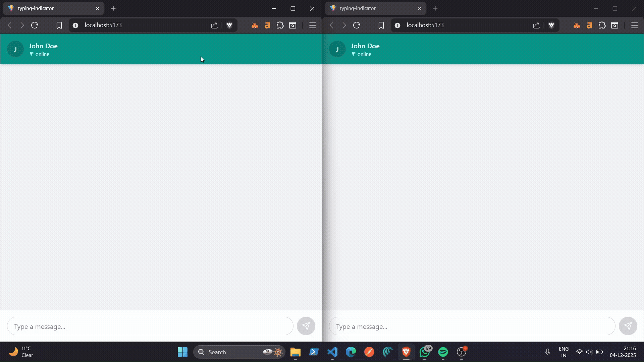The width and height of the screenshot is (644, 362).
Task: Navigate back in the right browser window
Action: coord(331,25)
